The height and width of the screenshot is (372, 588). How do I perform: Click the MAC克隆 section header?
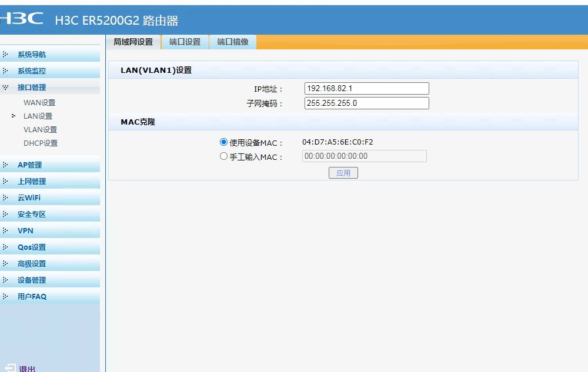[x=138, y=122]
